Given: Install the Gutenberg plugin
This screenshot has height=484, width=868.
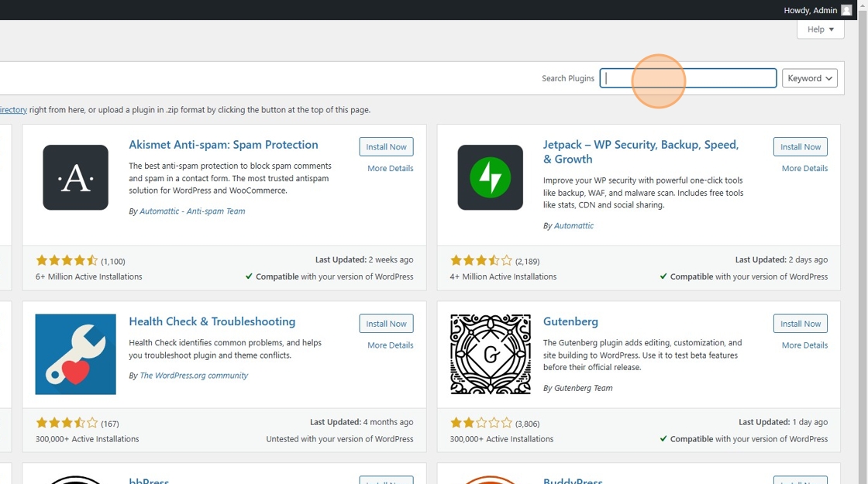Looking at the screenshot, I should (x=801, y=324).
